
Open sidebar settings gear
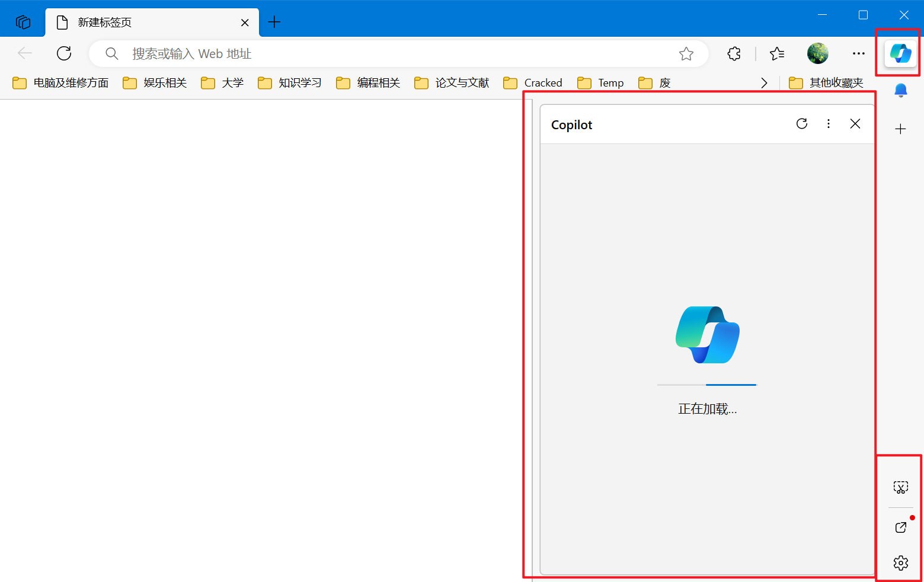tap(900, 562)
